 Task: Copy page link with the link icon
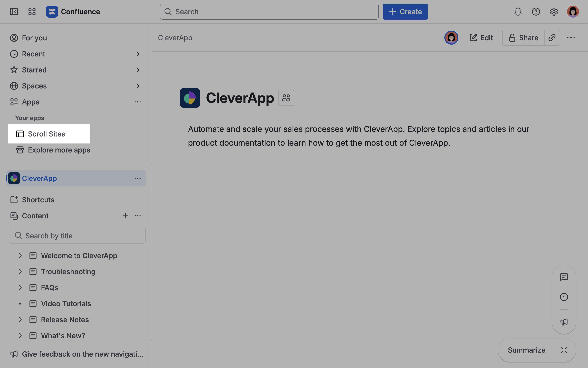552,38
